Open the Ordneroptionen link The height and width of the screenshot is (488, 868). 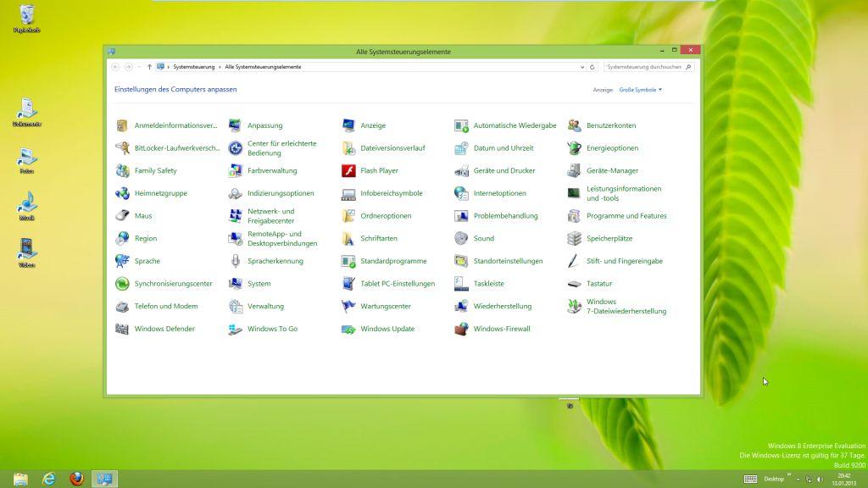(386, 216)
